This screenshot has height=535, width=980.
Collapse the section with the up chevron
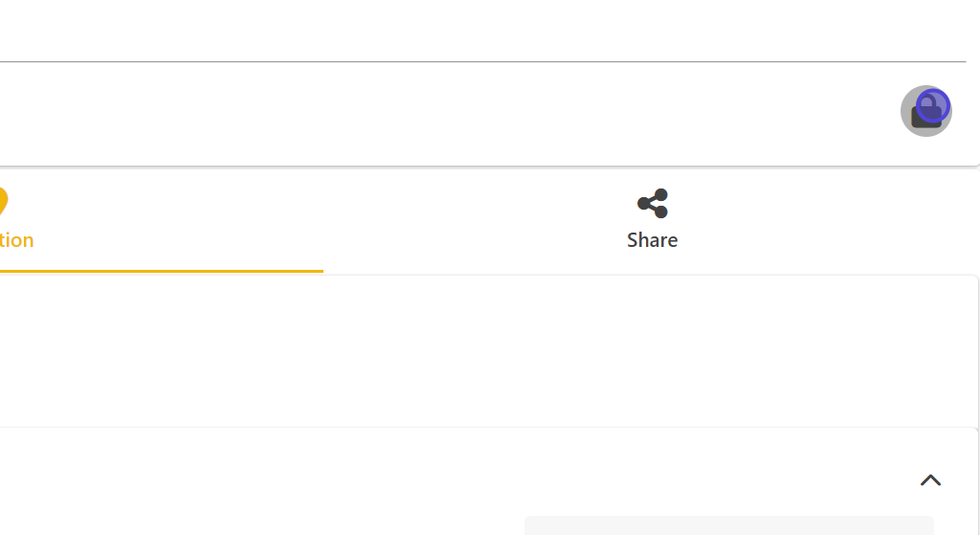point(930,480)
